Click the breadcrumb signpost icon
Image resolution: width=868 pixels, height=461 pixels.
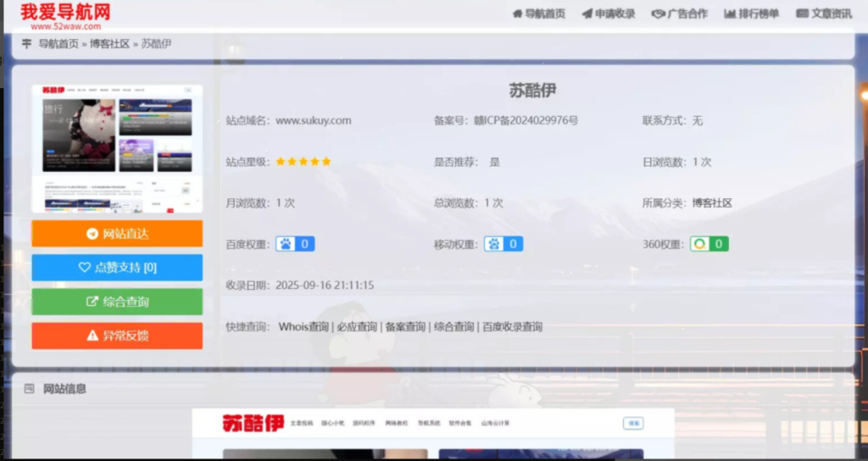point(26,43)
